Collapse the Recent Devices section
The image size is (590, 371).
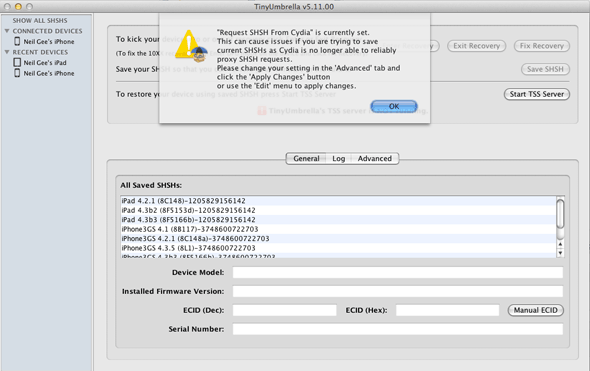coord(7,52)
